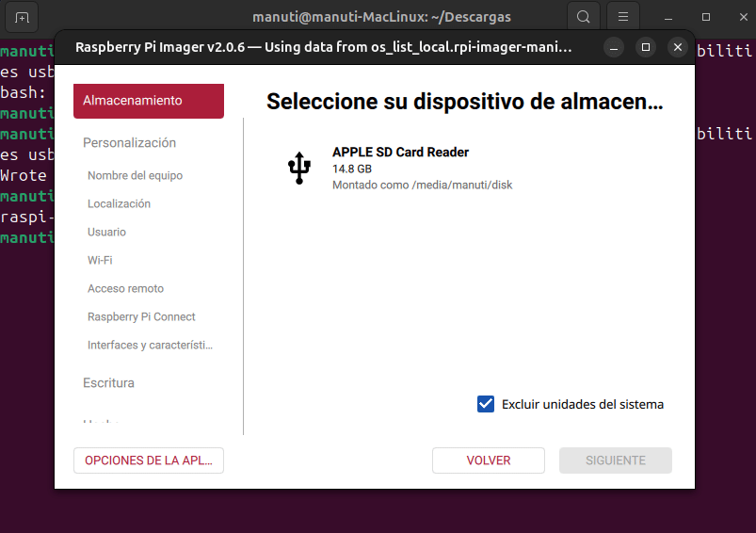Click 'raspi-' line in terminal
The image size is (756, 533).
(27, 217)
